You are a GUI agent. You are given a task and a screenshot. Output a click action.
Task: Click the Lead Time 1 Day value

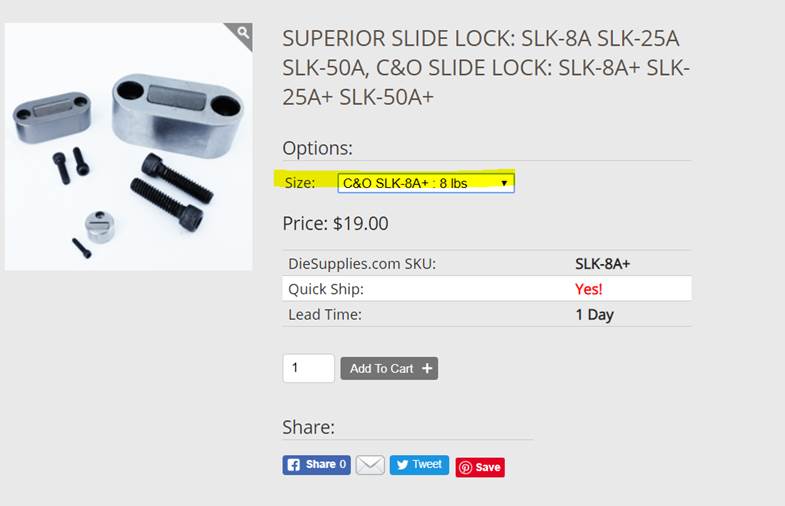(x=594, y=314)
